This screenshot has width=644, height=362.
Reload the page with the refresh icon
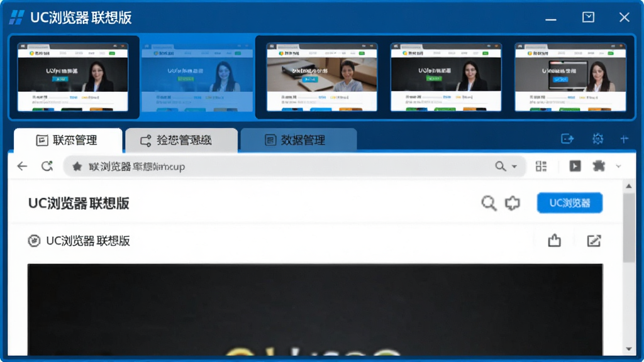(x=47, y=166)
